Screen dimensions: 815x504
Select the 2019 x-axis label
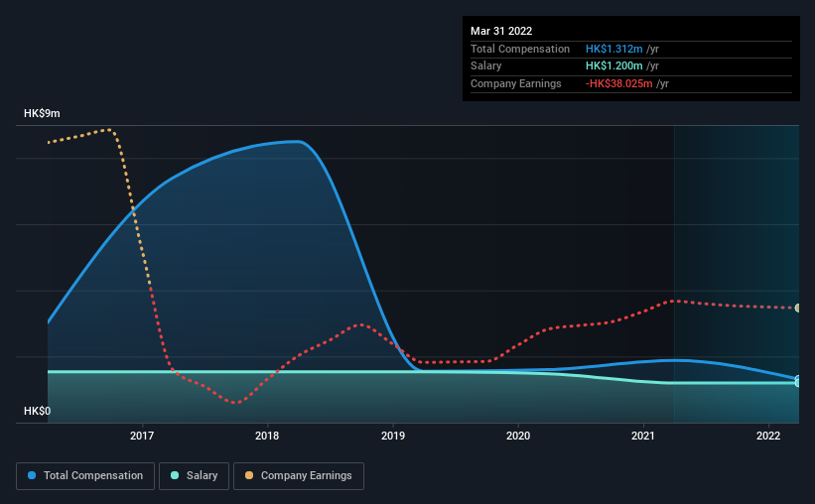click(x=393, y=436)
